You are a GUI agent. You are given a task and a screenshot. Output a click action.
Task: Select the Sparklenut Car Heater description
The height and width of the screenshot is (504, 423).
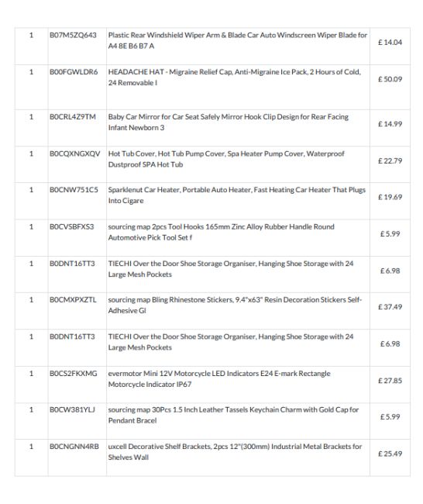[x=237, y=195]
